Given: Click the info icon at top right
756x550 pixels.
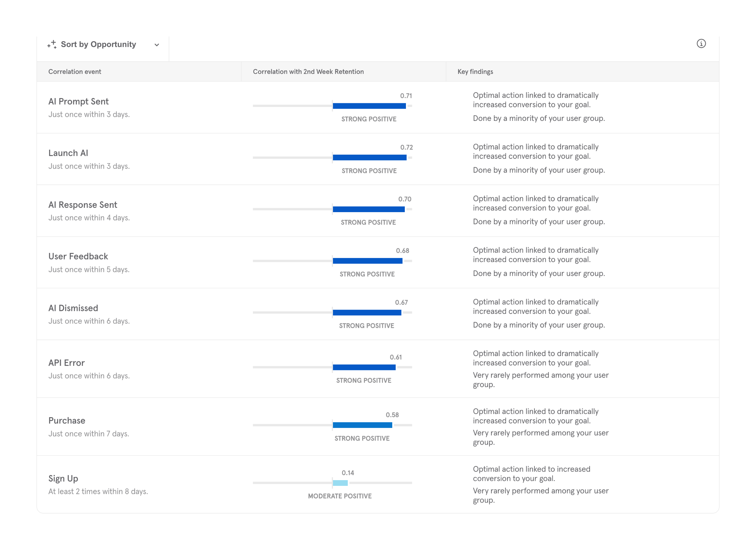Looking at the screenshot, I should click(x=701, y=44).
